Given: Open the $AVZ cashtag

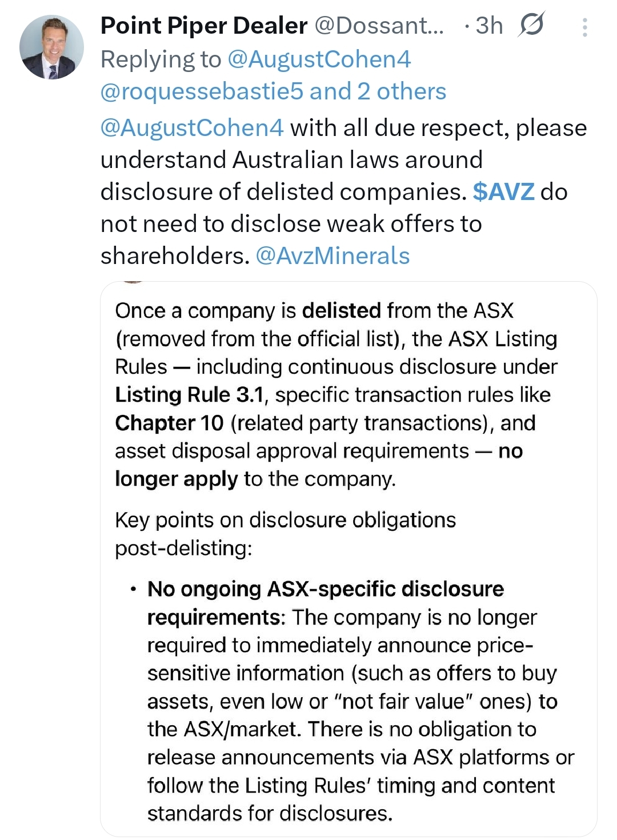Looking at the screenshot, I should pos(503,192).
